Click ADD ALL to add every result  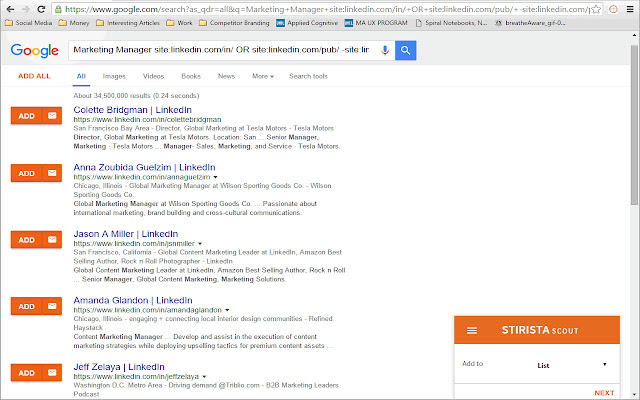pyautogui.click(x=34, y=76)
